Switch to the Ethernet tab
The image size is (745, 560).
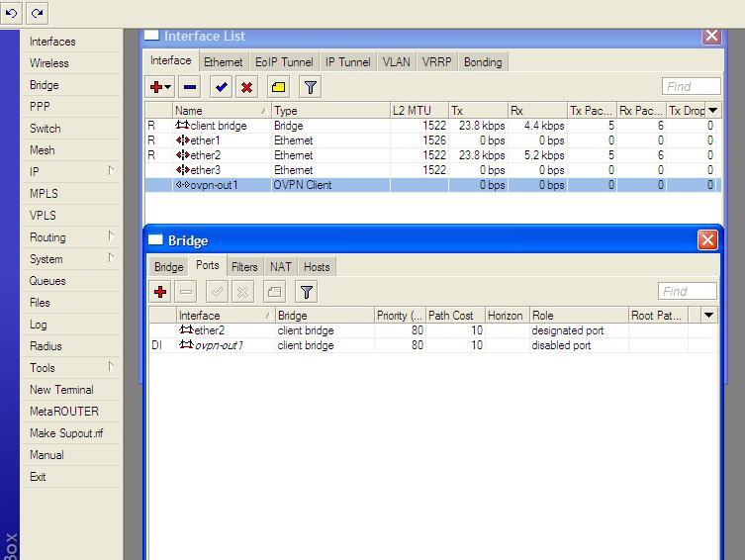(x=223, y=62)
